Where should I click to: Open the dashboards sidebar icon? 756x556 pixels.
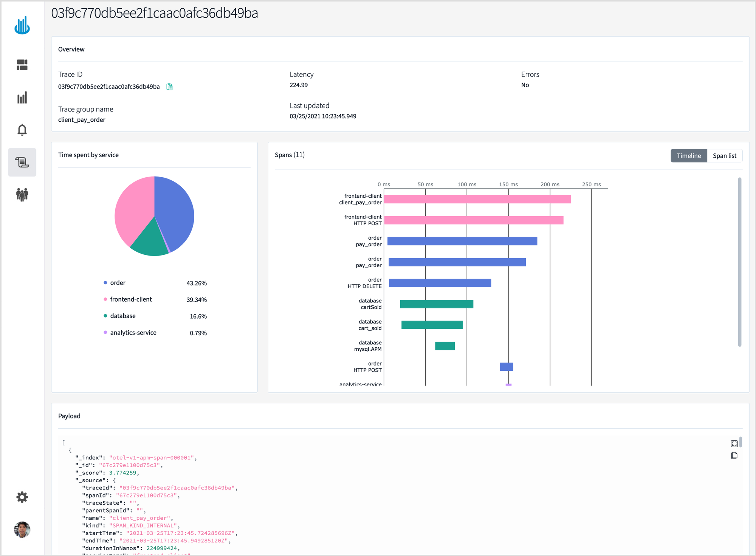pyautogui.click(x=22, y=65)
